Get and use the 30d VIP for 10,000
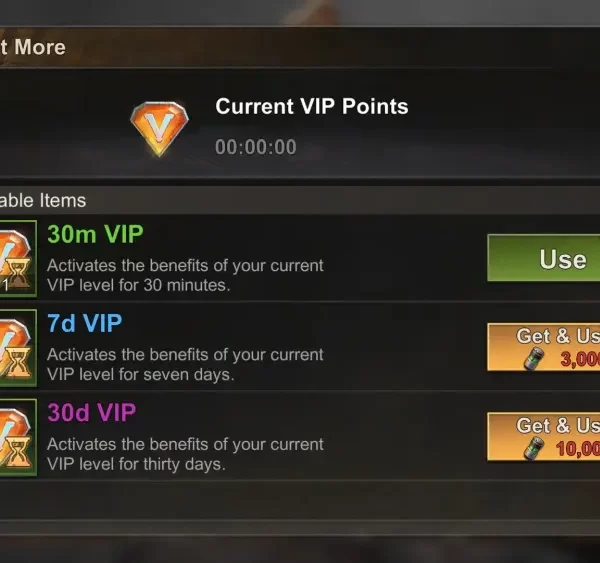 coord(543,436)
